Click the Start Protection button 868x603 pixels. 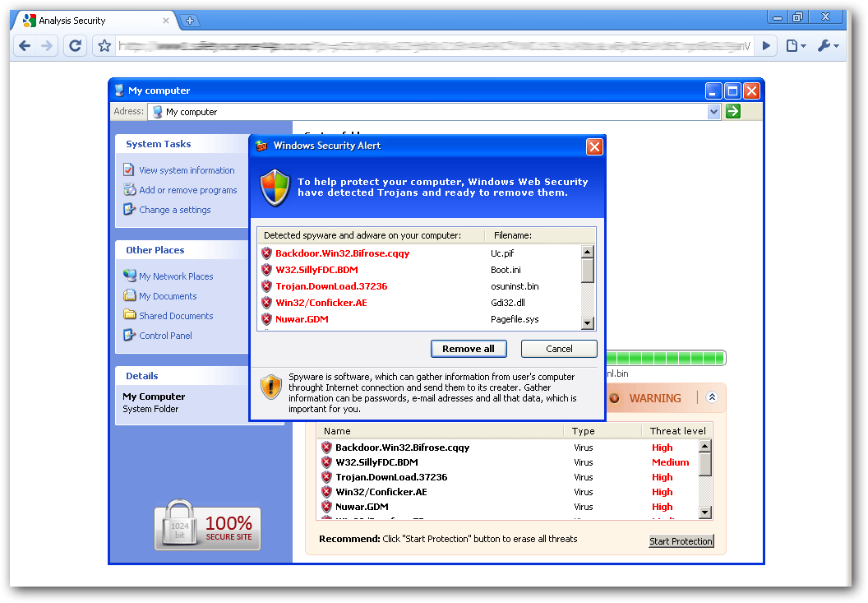coord(681,541)
